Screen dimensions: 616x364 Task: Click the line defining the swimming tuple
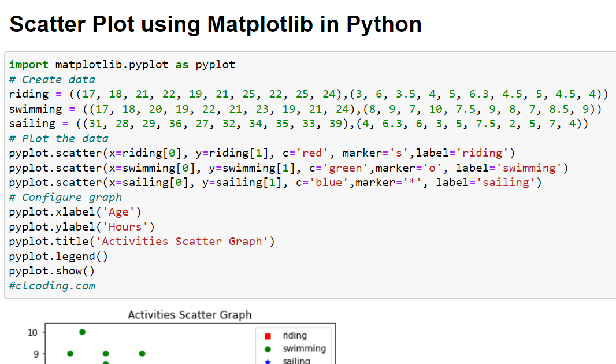[x=305, y=109]
